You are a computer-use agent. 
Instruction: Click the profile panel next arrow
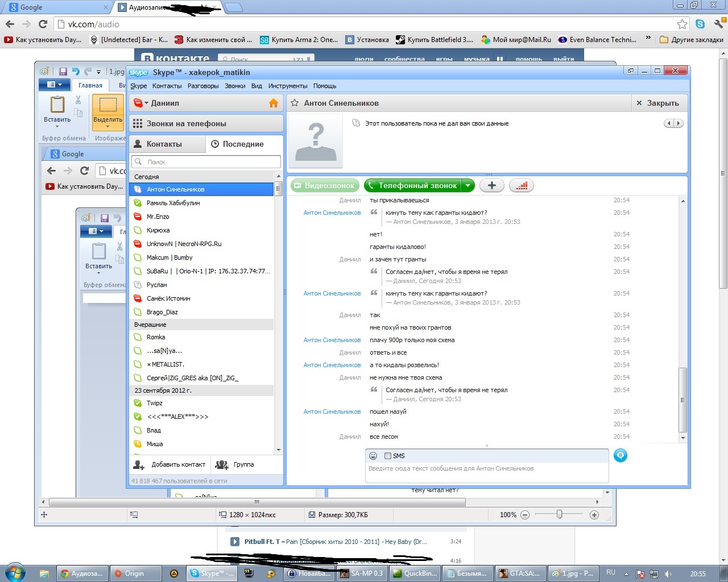click(x=679, y=123)
